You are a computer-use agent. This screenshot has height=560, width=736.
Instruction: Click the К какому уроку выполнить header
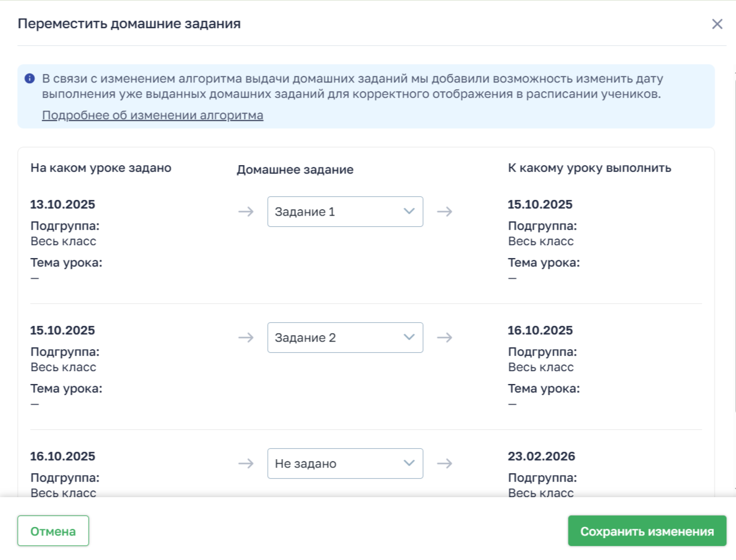coord(589,168)
